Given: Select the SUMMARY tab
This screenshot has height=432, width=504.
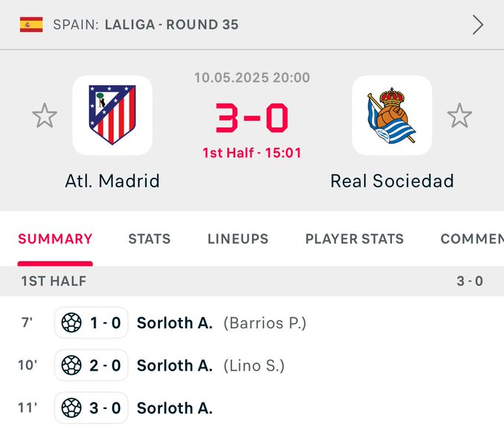Looking at the screenshot, I should tap(56, 239).
